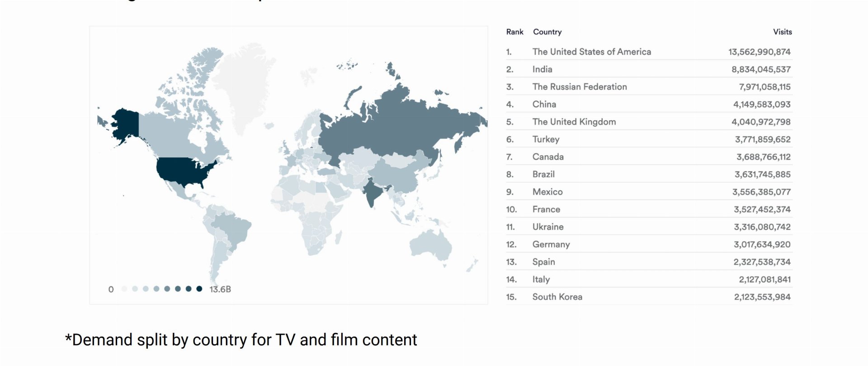Select the Ukraine country row
The width and height of the screenshot is (868, 366).
click(x=649, y=227)
